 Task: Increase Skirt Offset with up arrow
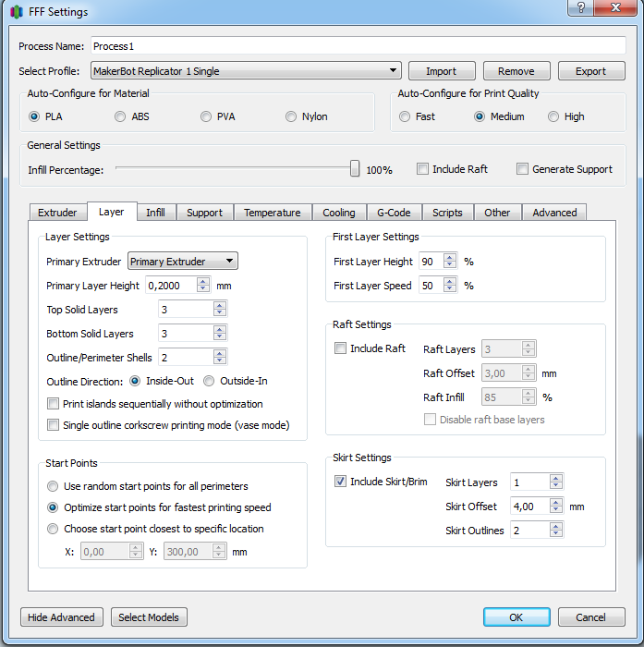tap(555, 502)
